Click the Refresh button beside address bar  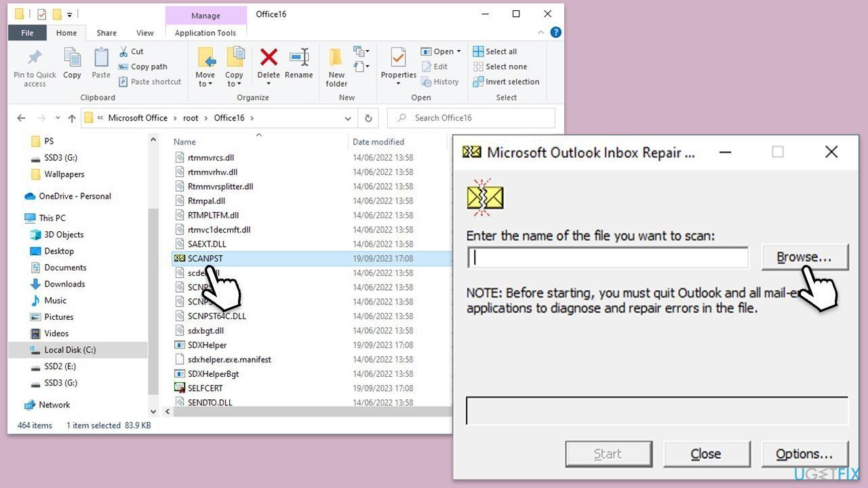tap(368, 118)
